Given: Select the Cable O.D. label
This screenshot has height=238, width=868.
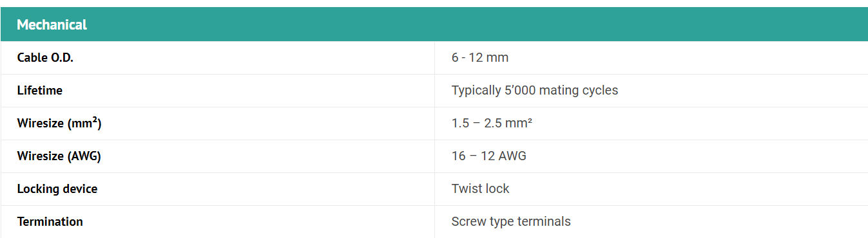Looking at the screenshot, I should (45, 58).
